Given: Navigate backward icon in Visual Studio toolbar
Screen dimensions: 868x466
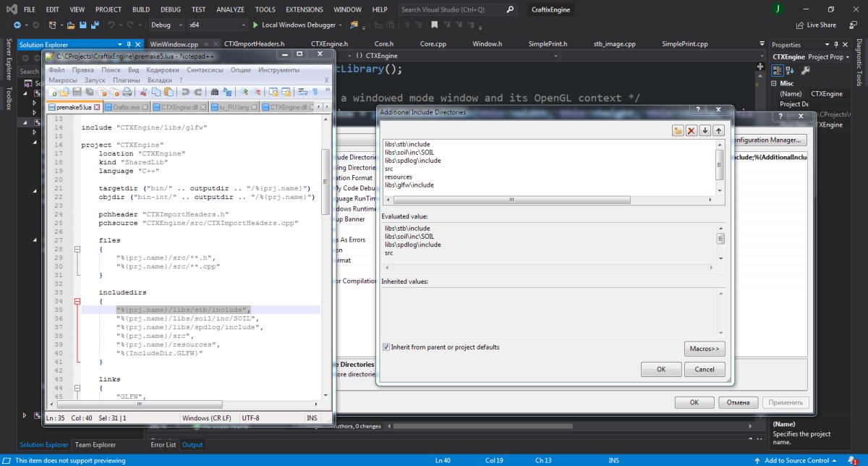Looking at the screenshot, I should click(x=17, y=25).
